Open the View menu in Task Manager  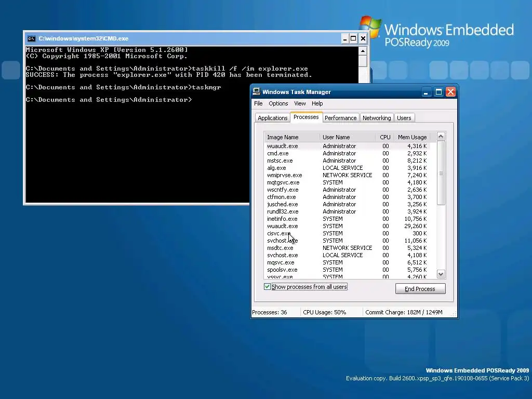click(x=300, y=103)
